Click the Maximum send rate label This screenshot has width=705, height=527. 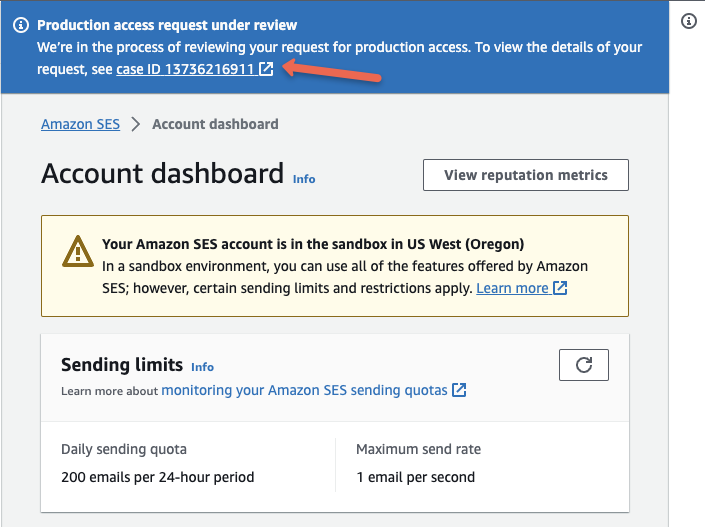(x=419, y=449)
